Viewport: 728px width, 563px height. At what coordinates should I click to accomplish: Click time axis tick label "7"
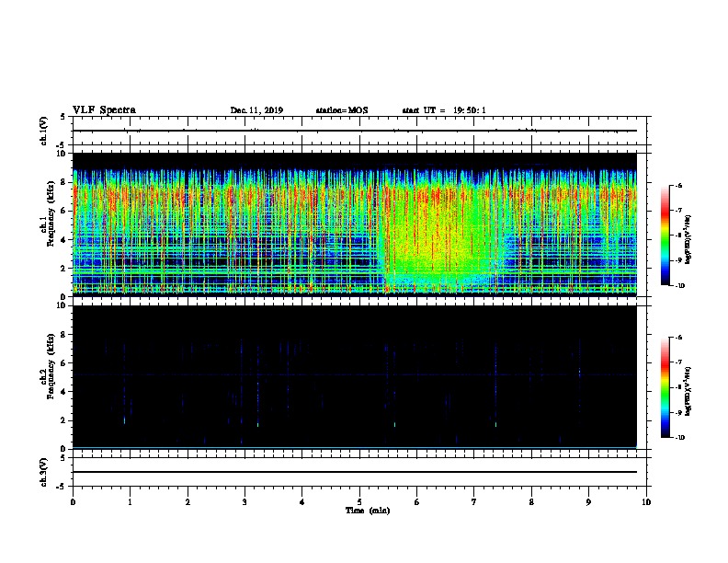474,501
